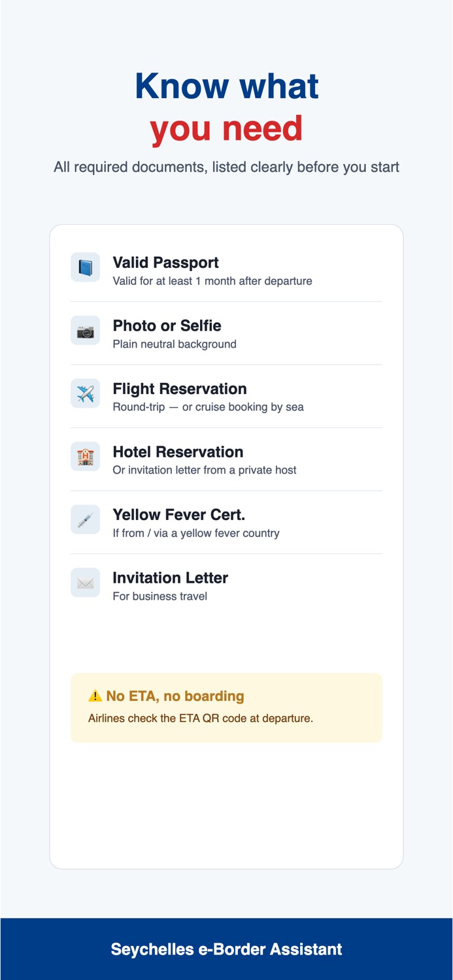Click the blue passport book icon
Image resolution: width=453 pixels, height=980 pixels.
coord(85,267)
